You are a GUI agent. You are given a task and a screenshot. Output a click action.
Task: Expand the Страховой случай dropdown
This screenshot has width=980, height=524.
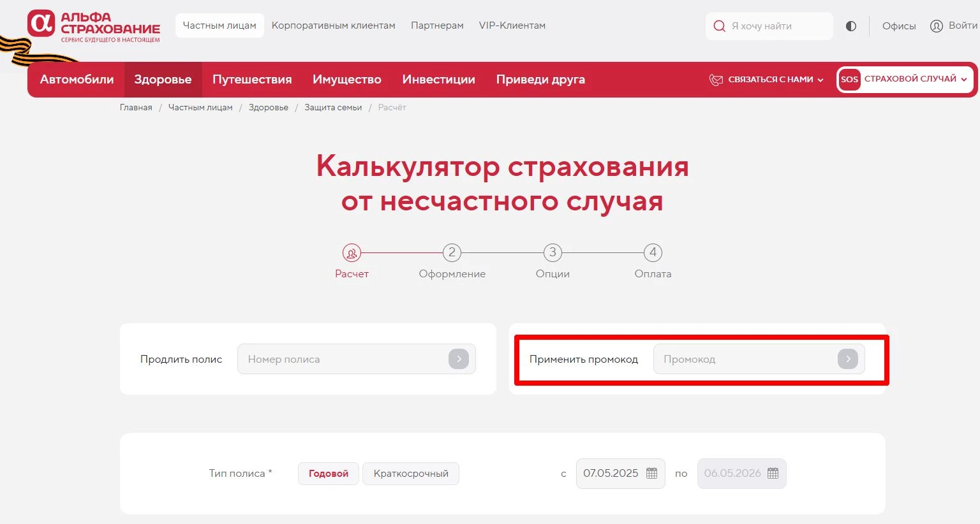[965, 79]
